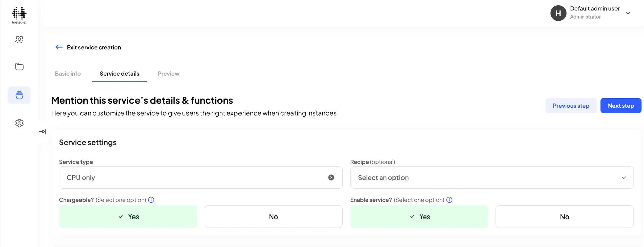Open the Users section from the sidebar
Image resolution: width=644 pixels, height=247 pixels.
pyautogui.click(x=19, y=39)
